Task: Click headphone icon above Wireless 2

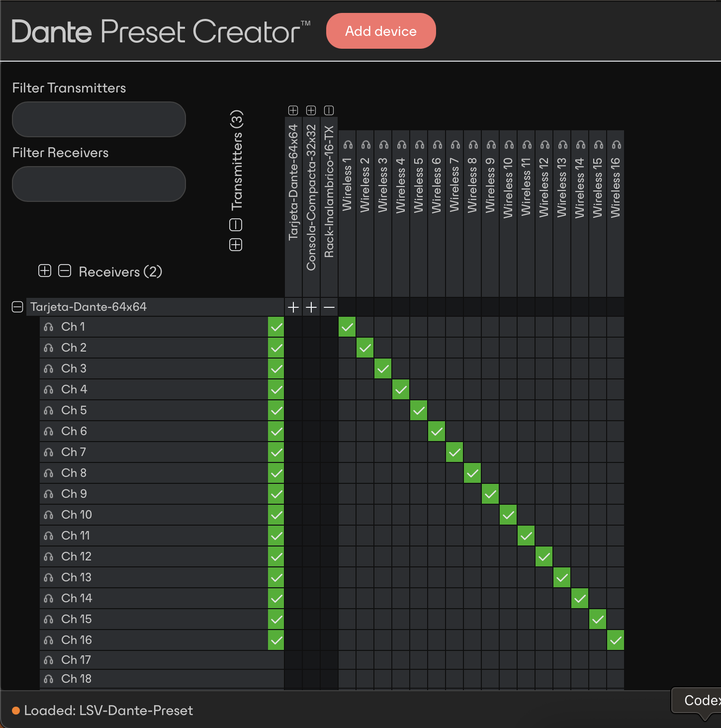Action: (365, 145)
